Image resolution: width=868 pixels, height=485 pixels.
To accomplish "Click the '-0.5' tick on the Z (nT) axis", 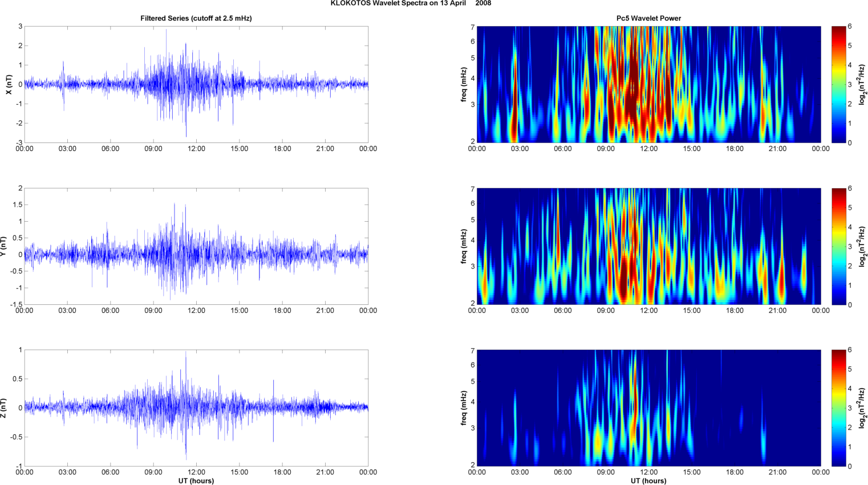I will tap(17, 437).
